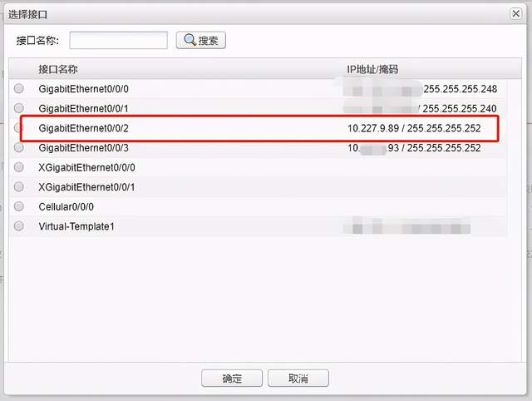Click the 搜索 search button
Image resolution: width=532 pixels, height=401 pixels.
point(201,41)
